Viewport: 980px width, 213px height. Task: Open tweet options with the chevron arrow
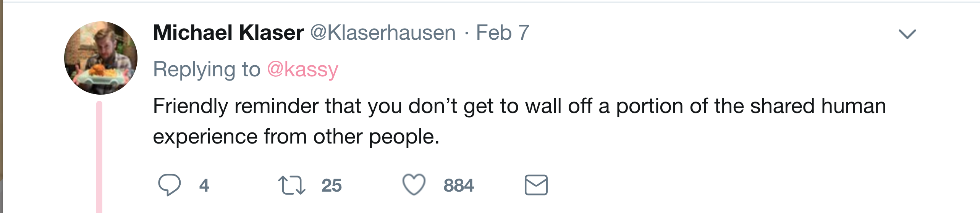pos(907,34)
